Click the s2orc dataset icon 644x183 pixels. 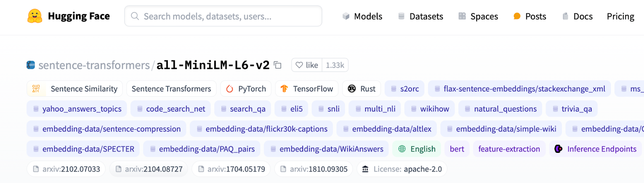tap(394, 89)
